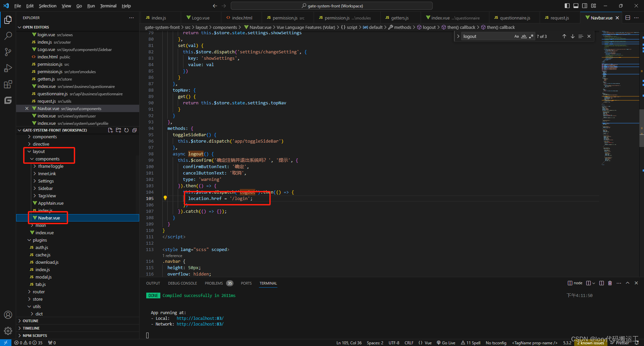644x346 pixels.
Task: Open Explorer views and more actions menu
Action: [x=131, y=18]
